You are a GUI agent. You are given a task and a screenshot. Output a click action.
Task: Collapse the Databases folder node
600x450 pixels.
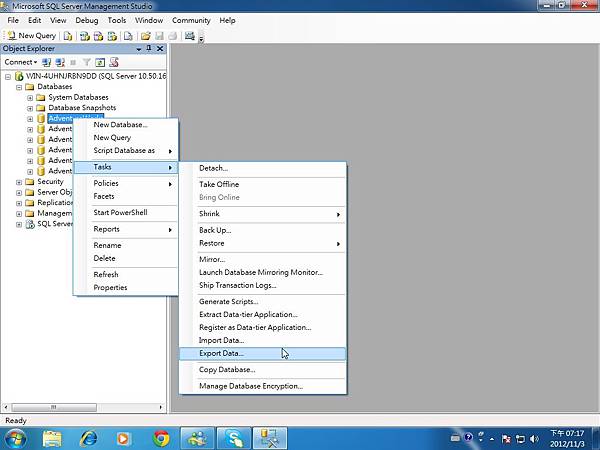[19, 87]
